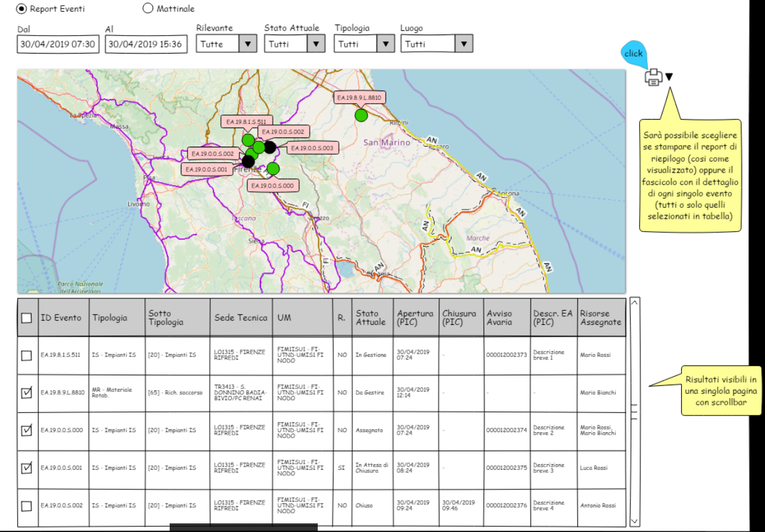Viewport: 765px width, 532px height.
Task: Click green map marker below EA.19.8.9.L.8810 label
Action: tap(361, 115)
